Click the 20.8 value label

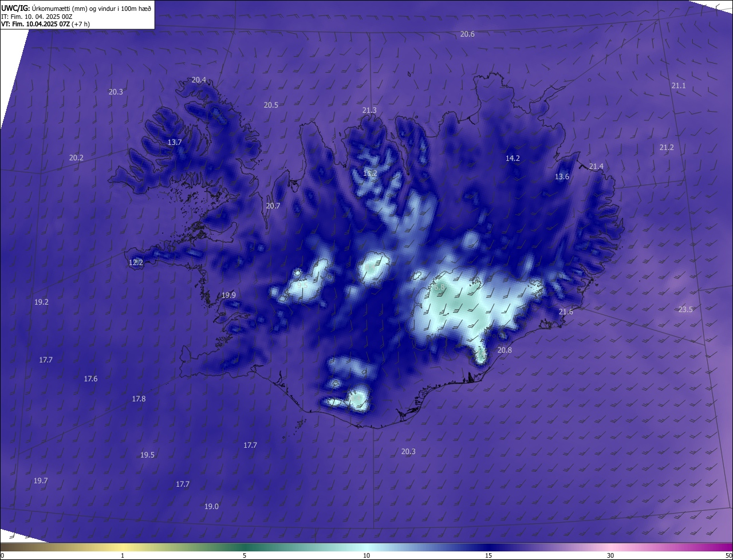[505, 350]
